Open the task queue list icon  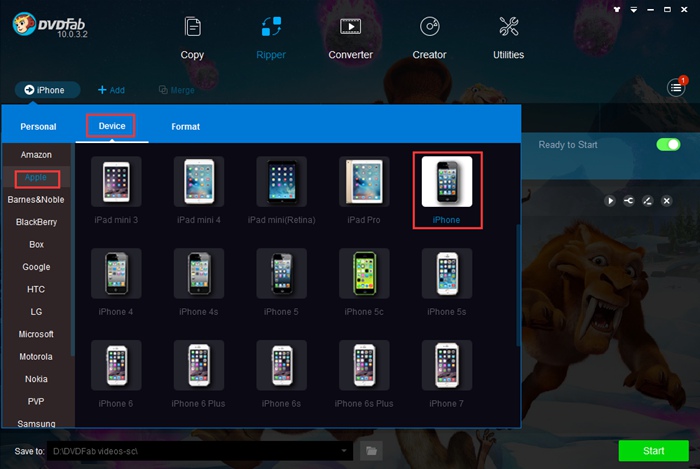point(676,87)
